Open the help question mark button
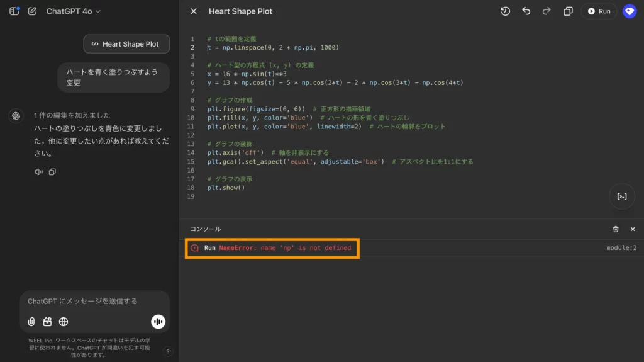Viewport: 644px width, 362px height. (x=168, y=352)
